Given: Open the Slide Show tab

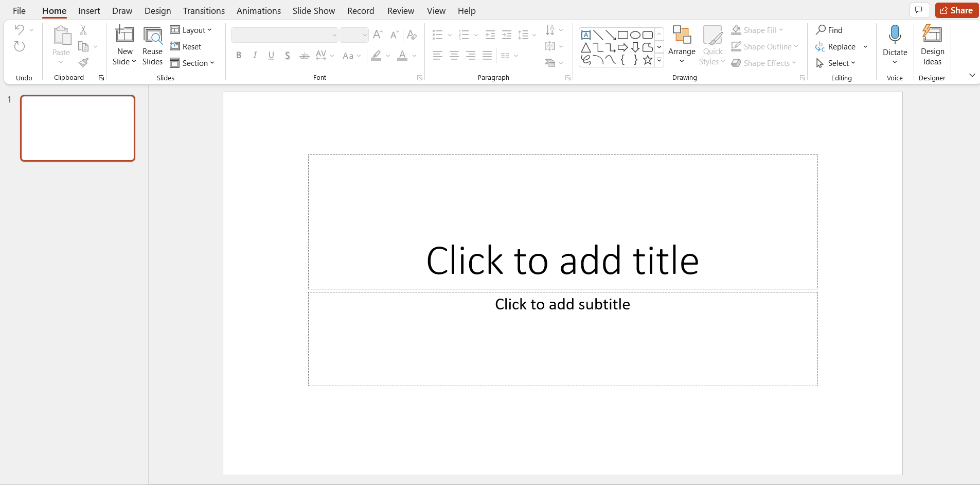Looking at the screenshot, I should [x=313, y=11].
